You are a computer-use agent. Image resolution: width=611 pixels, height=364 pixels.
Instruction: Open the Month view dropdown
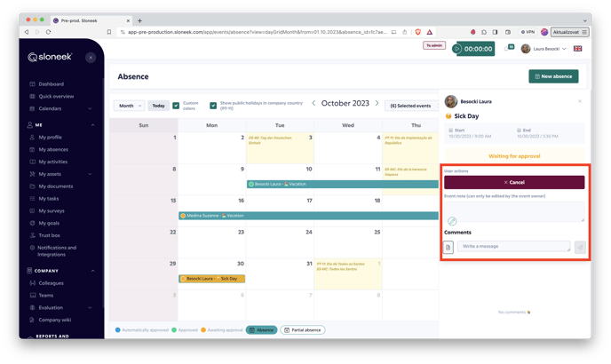pos(129,106)
